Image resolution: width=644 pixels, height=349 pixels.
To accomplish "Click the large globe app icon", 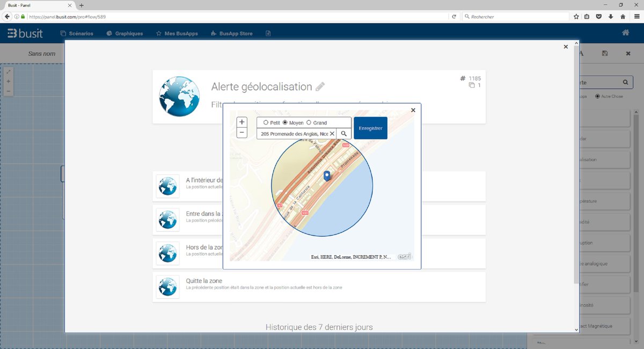I will pos(180,96).
